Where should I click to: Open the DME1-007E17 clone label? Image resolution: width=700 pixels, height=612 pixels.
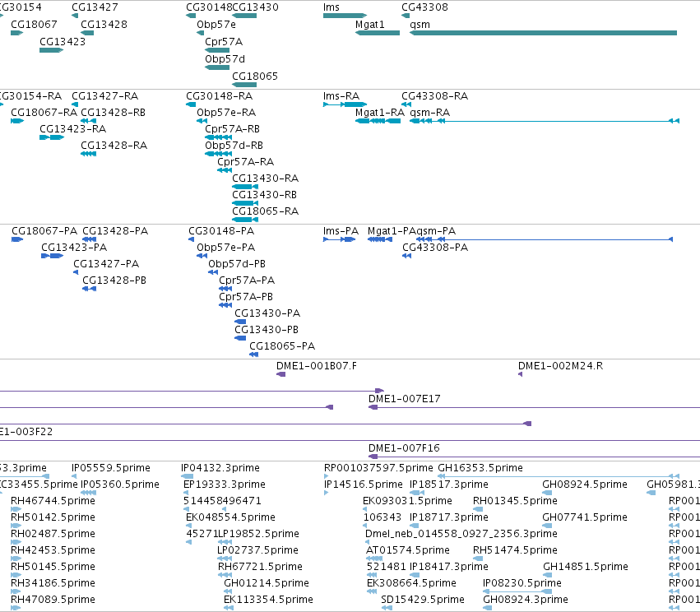pyautogui.click(x=405, y=400)
